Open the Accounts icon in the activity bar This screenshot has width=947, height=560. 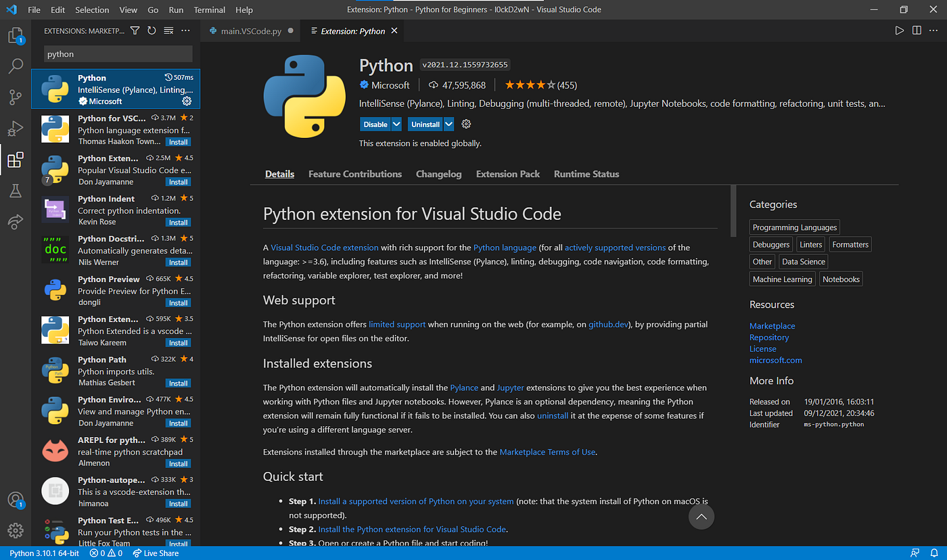click(15, 500)
